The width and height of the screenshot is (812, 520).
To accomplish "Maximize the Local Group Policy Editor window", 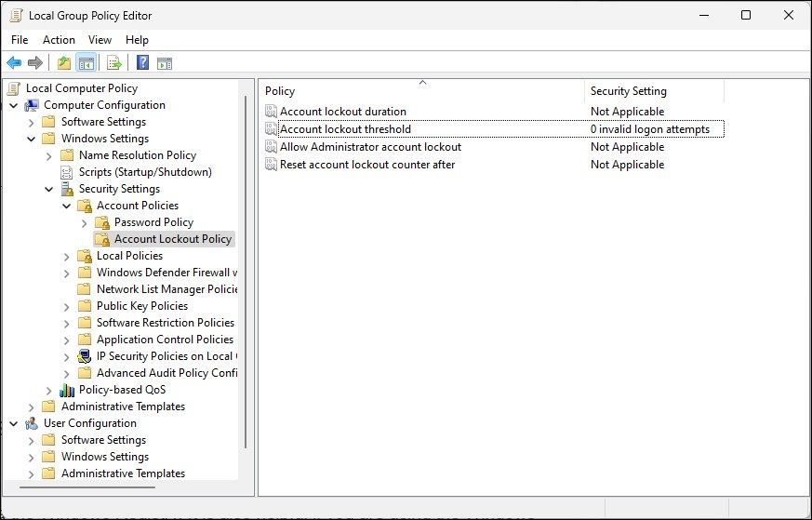I will click(746, 15).
